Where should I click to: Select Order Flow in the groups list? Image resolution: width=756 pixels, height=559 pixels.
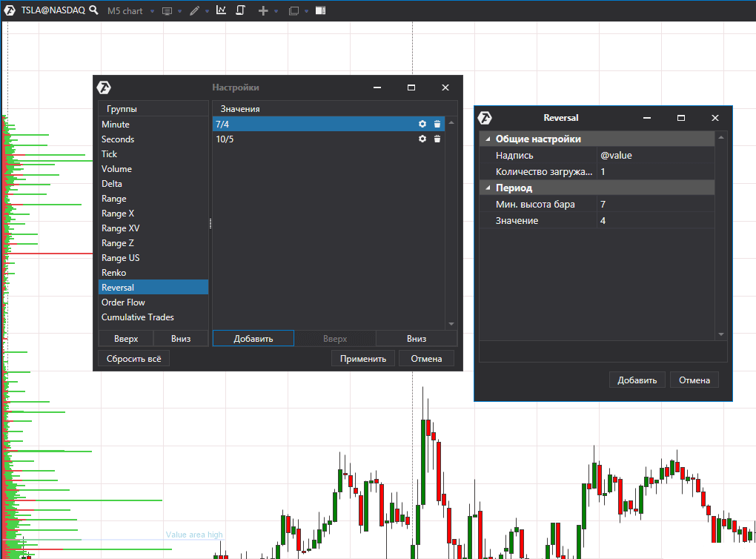click(123, 302)
